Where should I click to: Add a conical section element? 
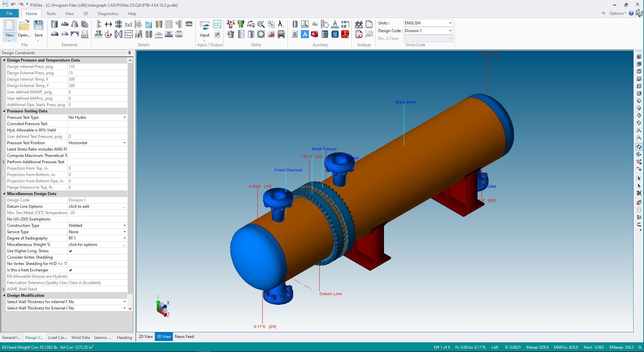(x=75, y=24)
